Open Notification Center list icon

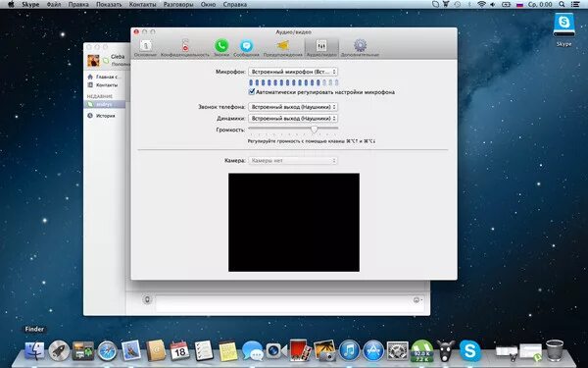[575, 5]
